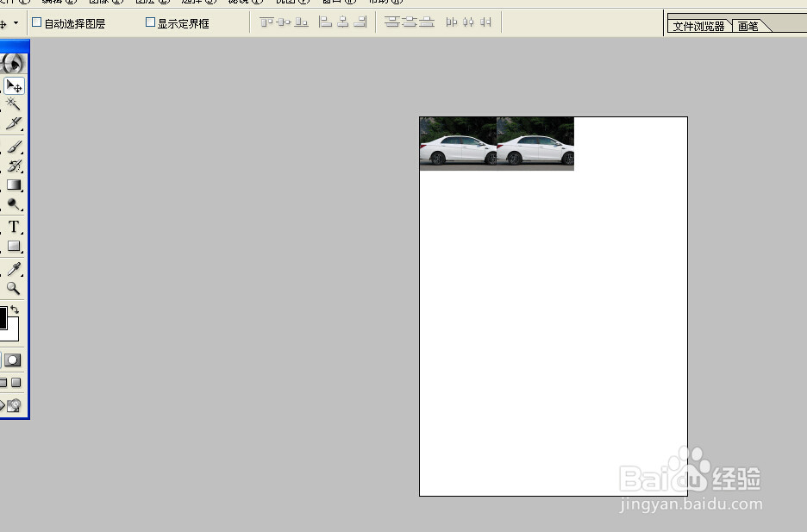Jump to ImageReady
Screen dimensions: 807x532
coord(12,406)
